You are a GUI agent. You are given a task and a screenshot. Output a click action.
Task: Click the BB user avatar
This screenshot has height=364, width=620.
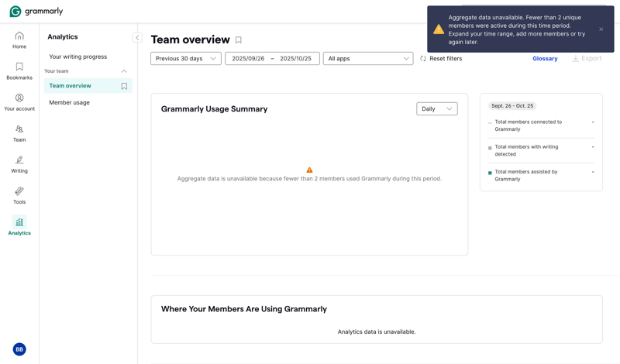pos(19,349)
